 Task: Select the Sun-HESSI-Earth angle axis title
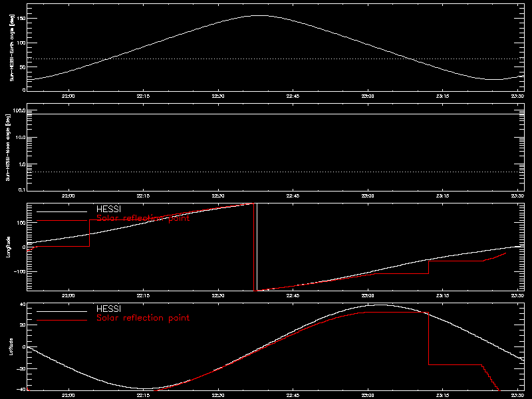tap(11, 47)
